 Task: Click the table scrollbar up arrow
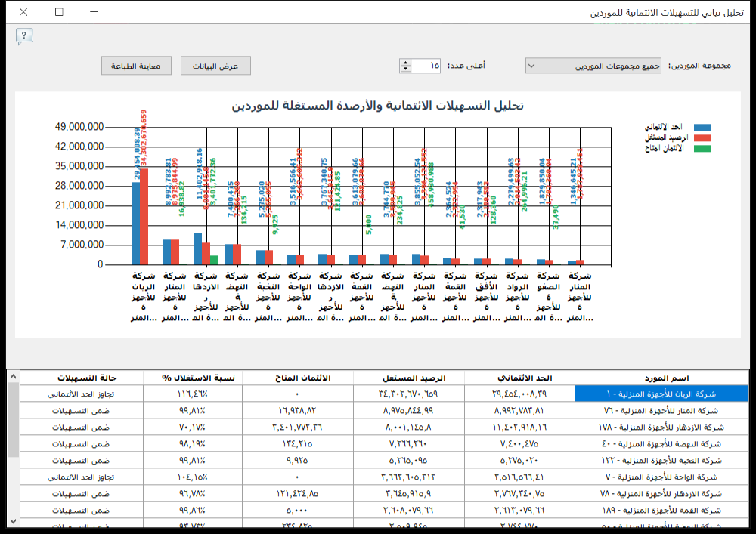(x=13, y=377)
